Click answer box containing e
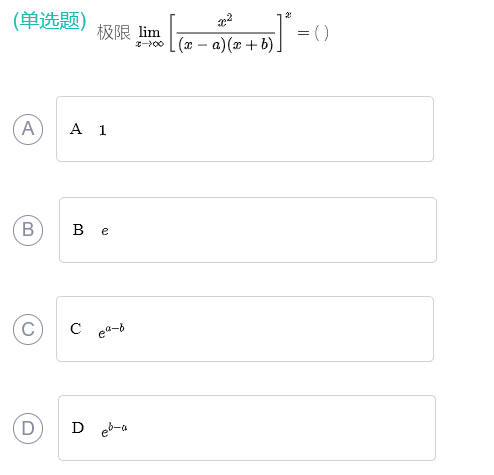494x475 pixels. pos(248,230)
